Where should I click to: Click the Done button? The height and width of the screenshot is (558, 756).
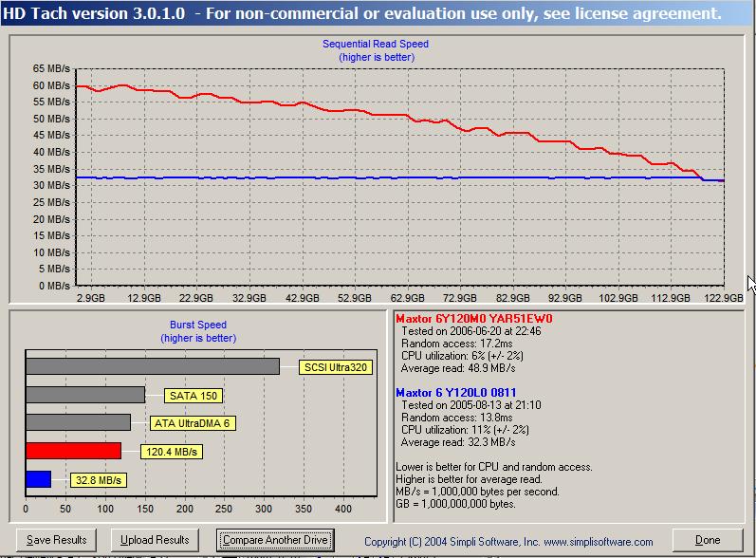tap(708, 540)
